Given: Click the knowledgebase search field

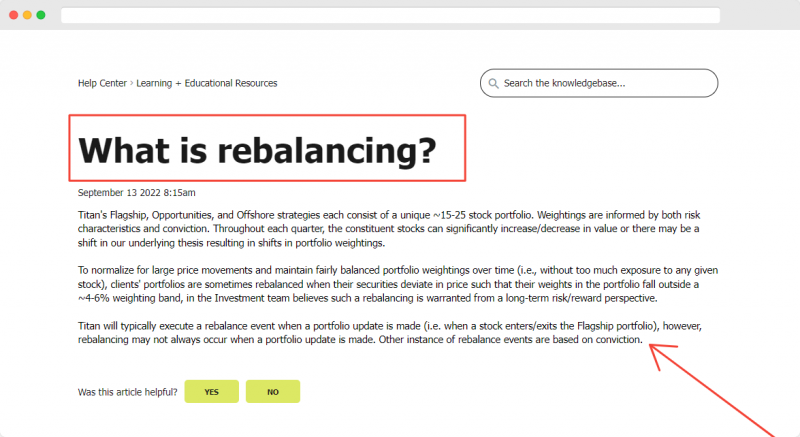Looking at the screenshot, I should [x=599, y=83].
